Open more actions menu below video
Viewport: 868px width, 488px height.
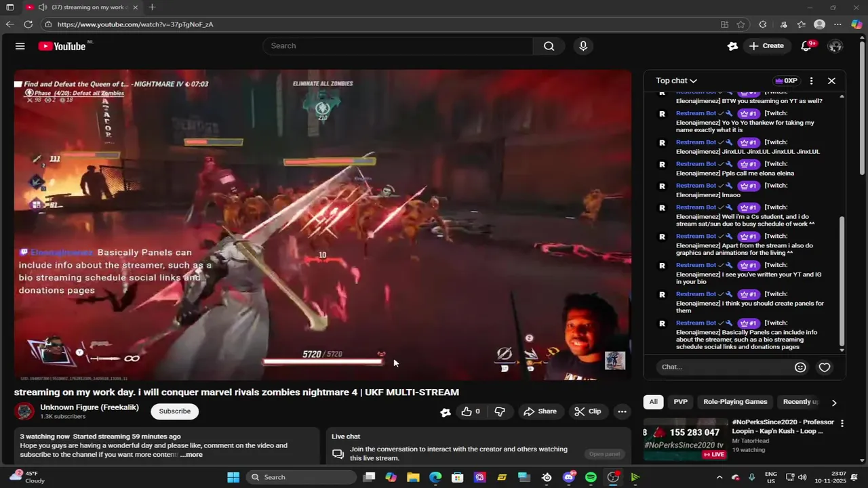click(x=622, y=411)
